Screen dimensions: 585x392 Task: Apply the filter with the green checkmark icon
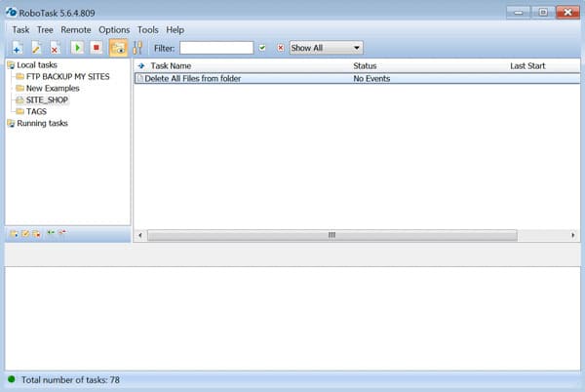tap(262, 48)
